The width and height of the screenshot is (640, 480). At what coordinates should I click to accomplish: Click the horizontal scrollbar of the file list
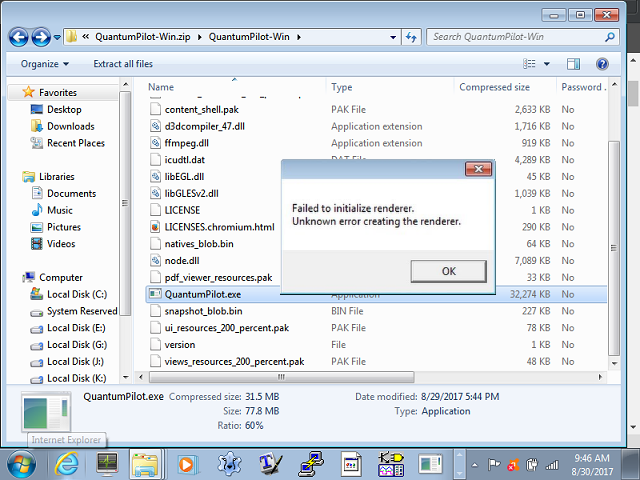281,377
